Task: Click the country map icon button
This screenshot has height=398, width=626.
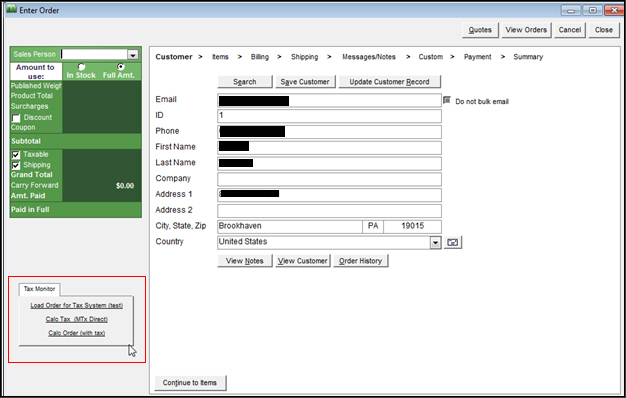Action: coord(453,242)
